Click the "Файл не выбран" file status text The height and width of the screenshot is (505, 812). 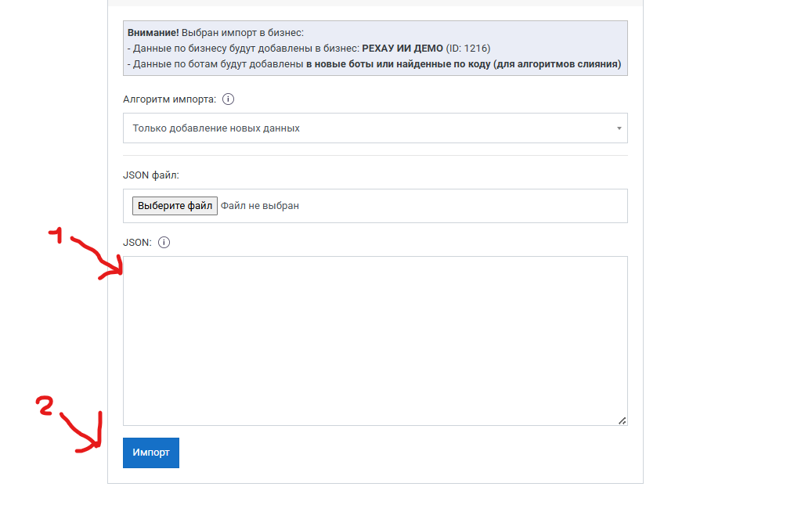tap(260, 206)
